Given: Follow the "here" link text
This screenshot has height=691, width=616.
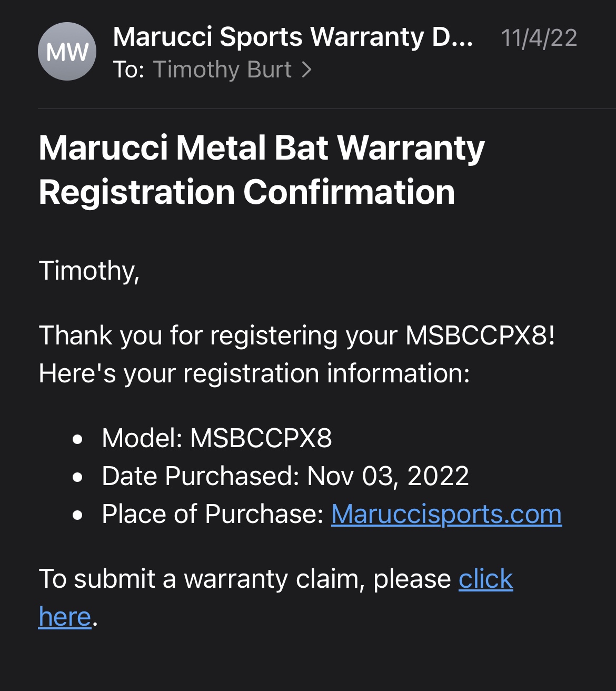Looking at the screenshot, I should click(x=65, y=617).
